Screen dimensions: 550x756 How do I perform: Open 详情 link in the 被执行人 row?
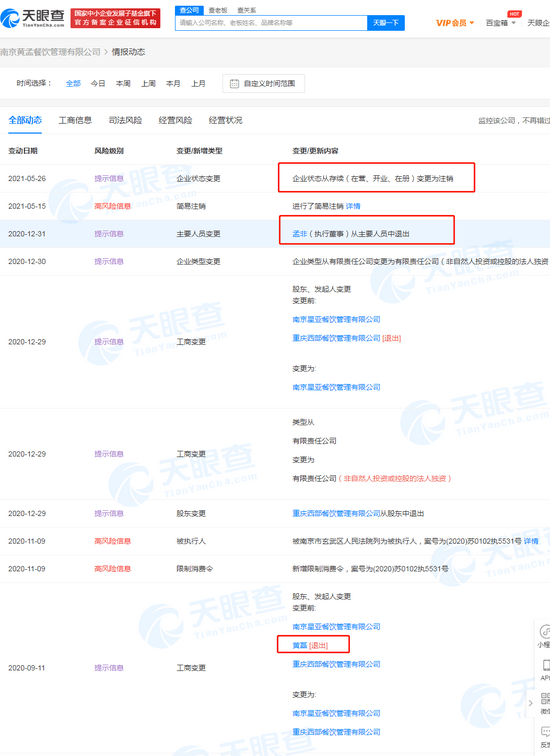pyautogui.click(x=531, y=541)
